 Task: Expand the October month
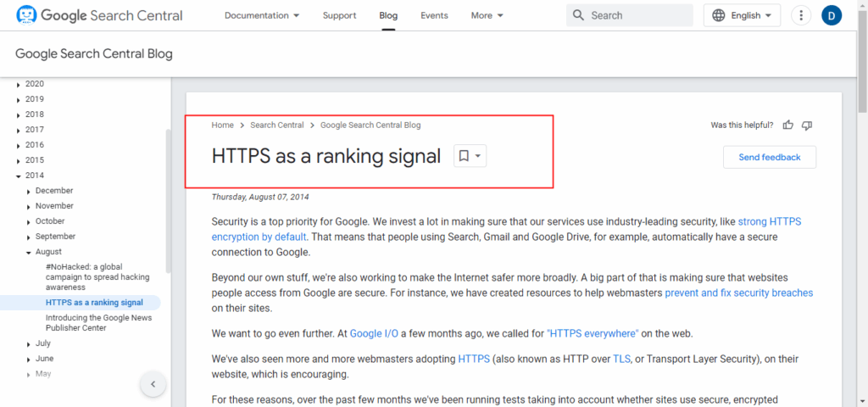pyautogui.click(x=28, y=221)
